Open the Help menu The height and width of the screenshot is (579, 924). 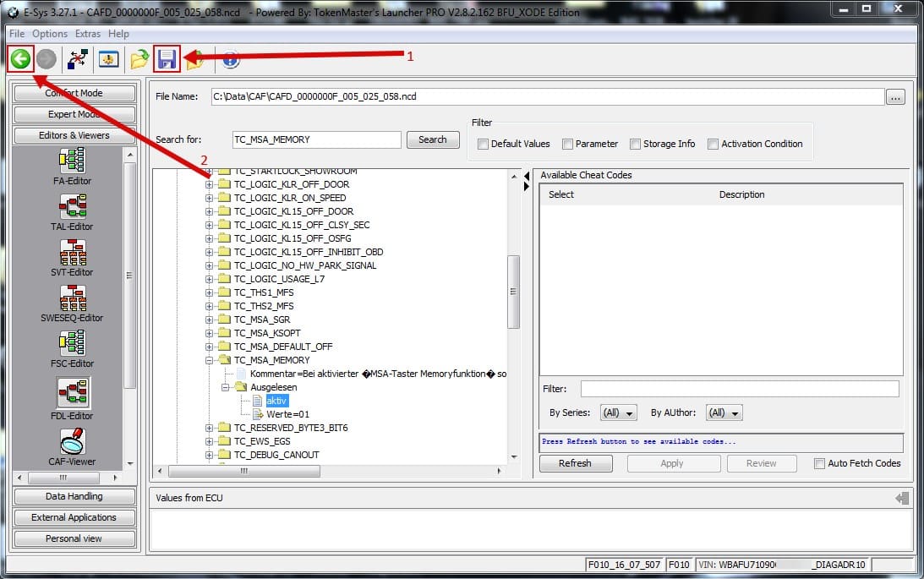[x=118, y=34]
